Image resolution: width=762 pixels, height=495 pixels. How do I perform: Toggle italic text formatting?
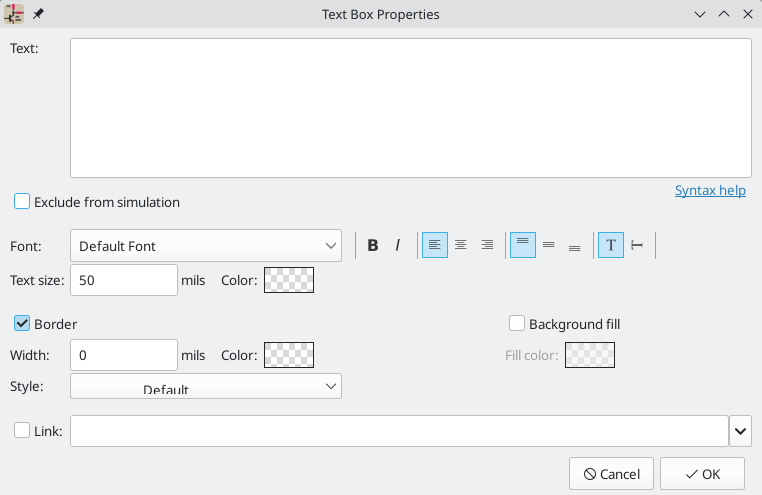[x=397, y=245]
